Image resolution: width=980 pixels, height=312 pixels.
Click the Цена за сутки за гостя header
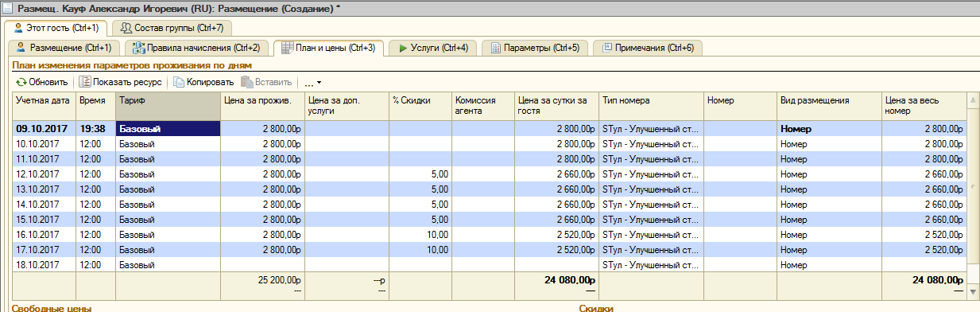556,107
